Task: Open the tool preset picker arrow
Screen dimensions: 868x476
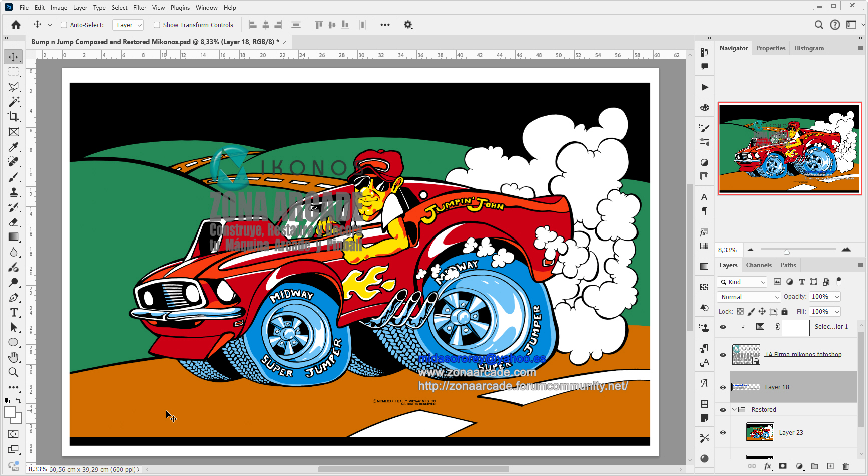Action: (50, 25)
